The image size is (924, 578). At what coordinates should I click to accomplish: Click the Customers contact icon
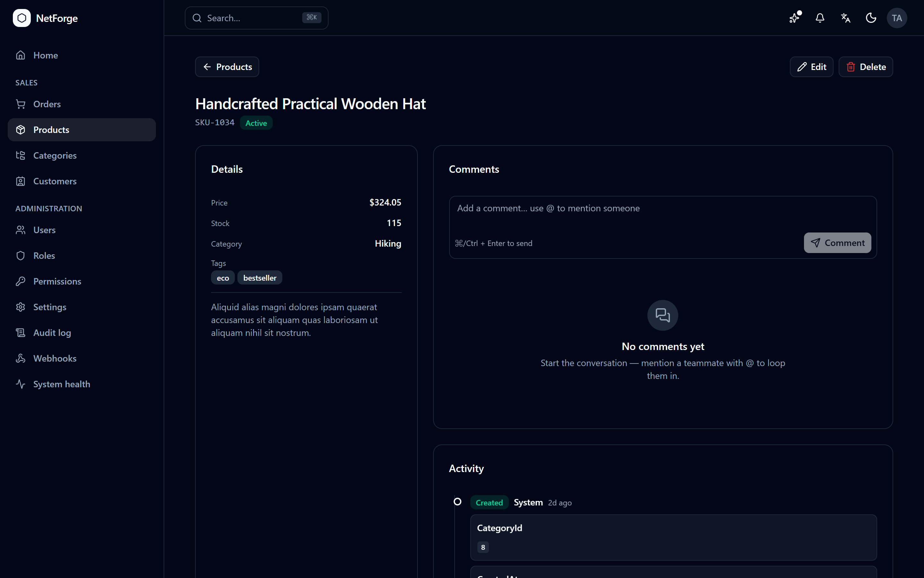[x=21, y=181]
